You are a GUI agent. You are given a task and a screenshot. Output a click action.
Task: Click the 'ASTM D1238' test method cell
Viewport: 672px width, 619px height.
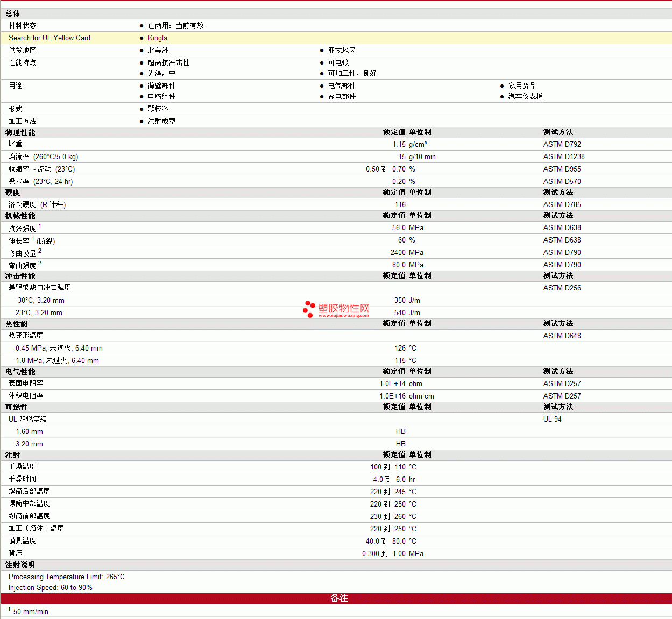coord(564,156)
